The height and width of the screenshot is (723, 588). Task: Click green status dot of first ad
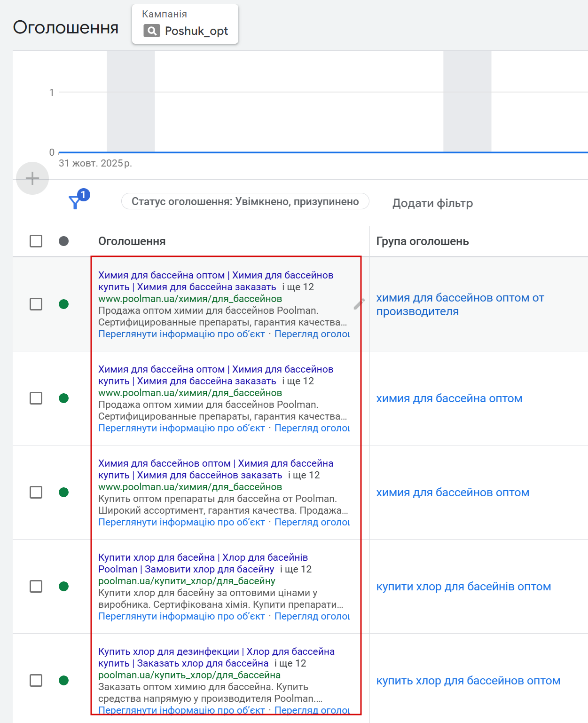64,304
